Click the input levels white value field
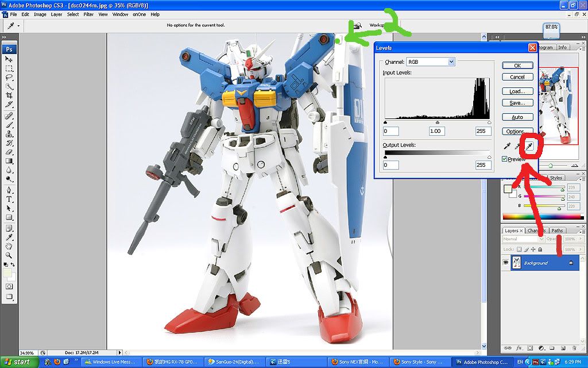Image resolution: width=588 pixels, height=368 pixels. [483, 131]
